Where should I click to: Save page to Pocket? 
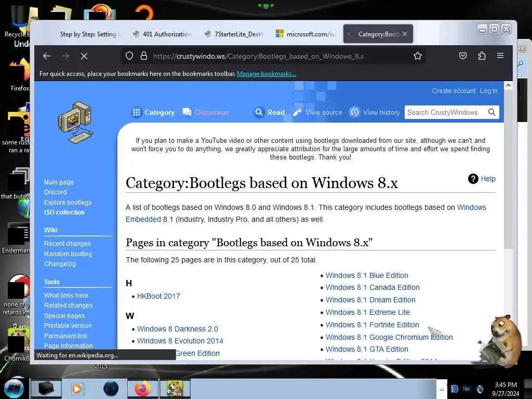[x=463, y=56]
